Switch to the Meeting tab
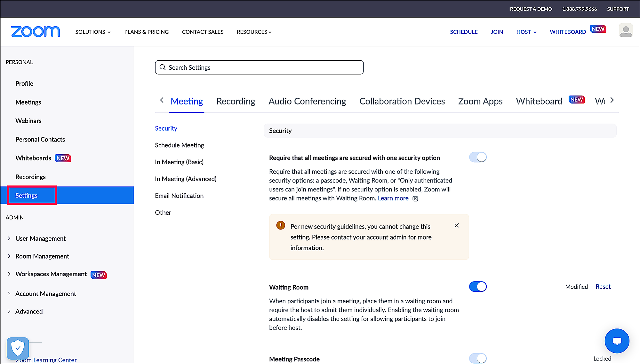 187,101
